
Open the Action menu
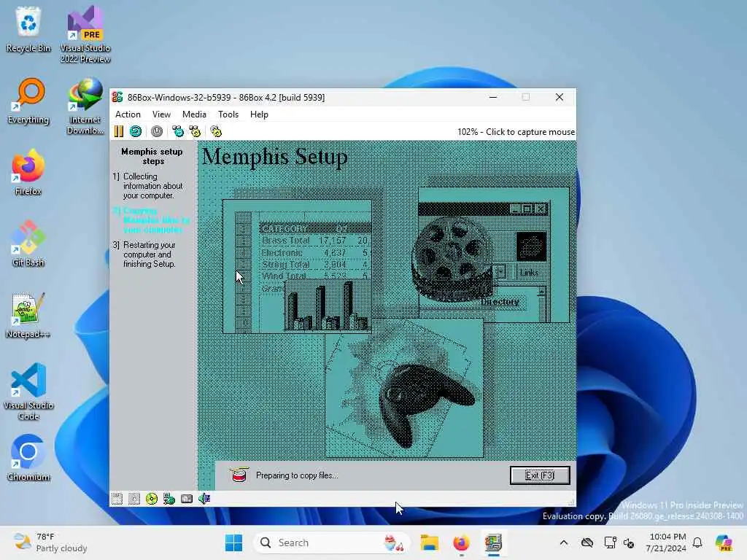click(128, 114)
